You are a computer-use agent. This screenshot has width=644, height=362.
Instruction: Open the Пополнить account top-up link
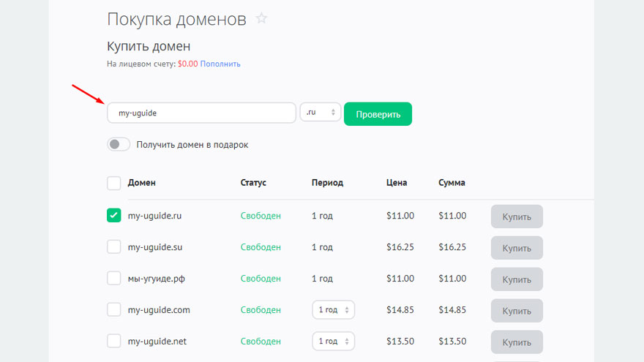(220, 64)
